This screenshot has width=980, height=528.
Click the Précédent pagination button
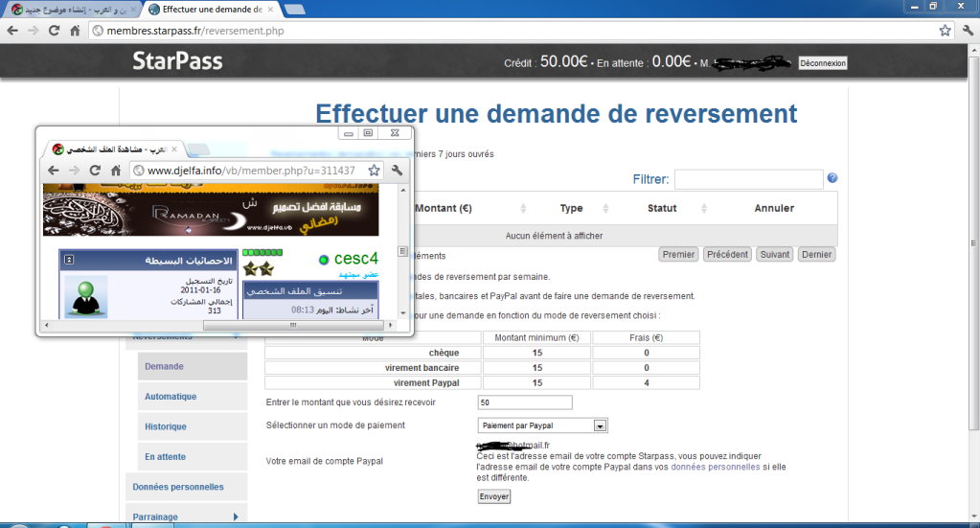(x=727, y=254)
